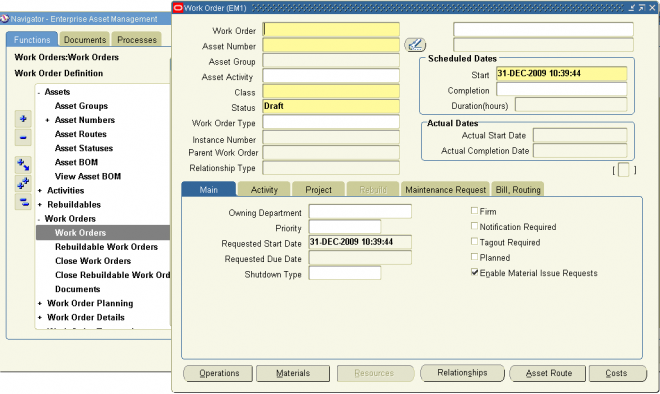660x394 pixels.
Task: Click the Materials button
Action: (x=293, y=373)
